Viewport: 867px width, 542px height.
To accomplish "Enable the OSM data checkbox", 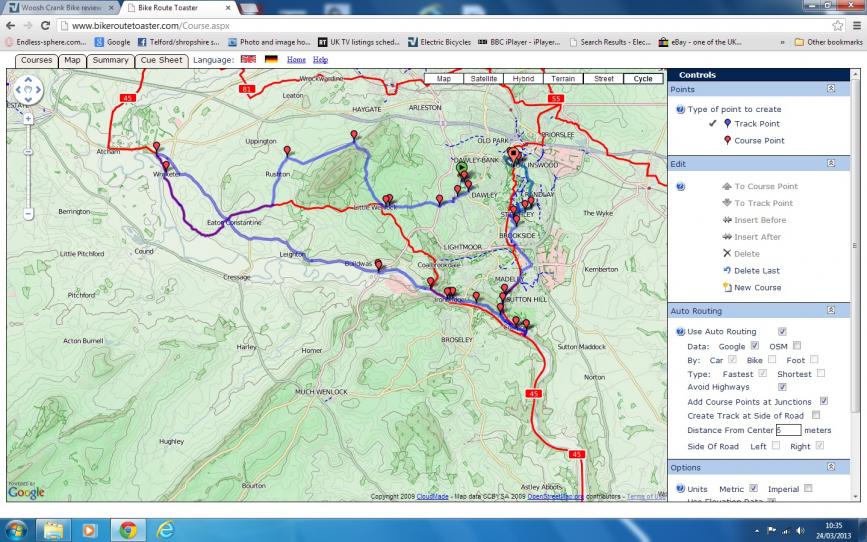I will [x=797, y=346].
